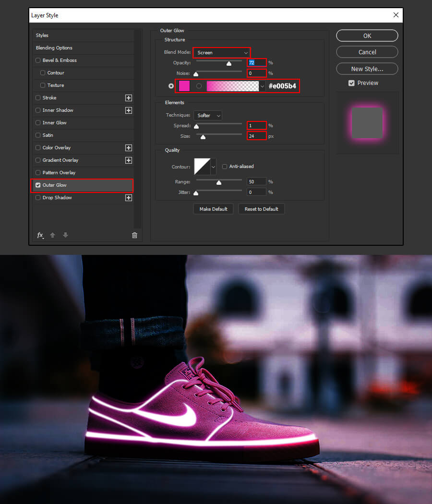
Task: Enable Color Overlay checkbox
Action: point(38,148)
